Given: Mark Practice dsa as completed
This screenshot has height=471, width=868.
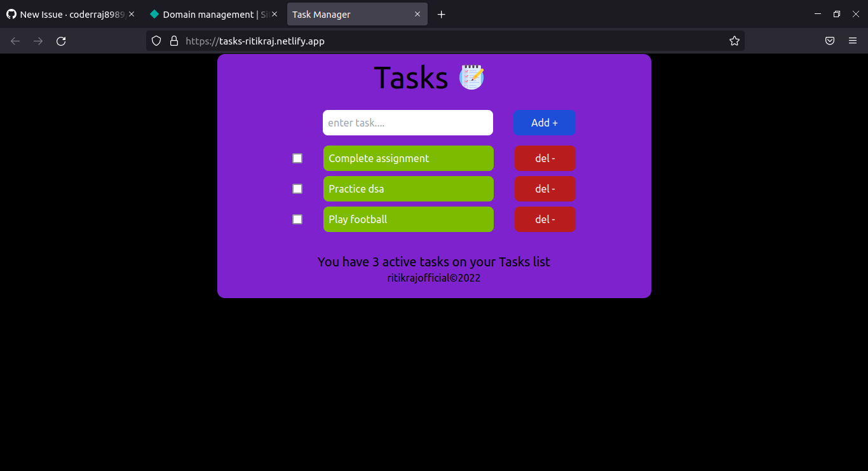Looking at the screenshot, I should 297,188.
